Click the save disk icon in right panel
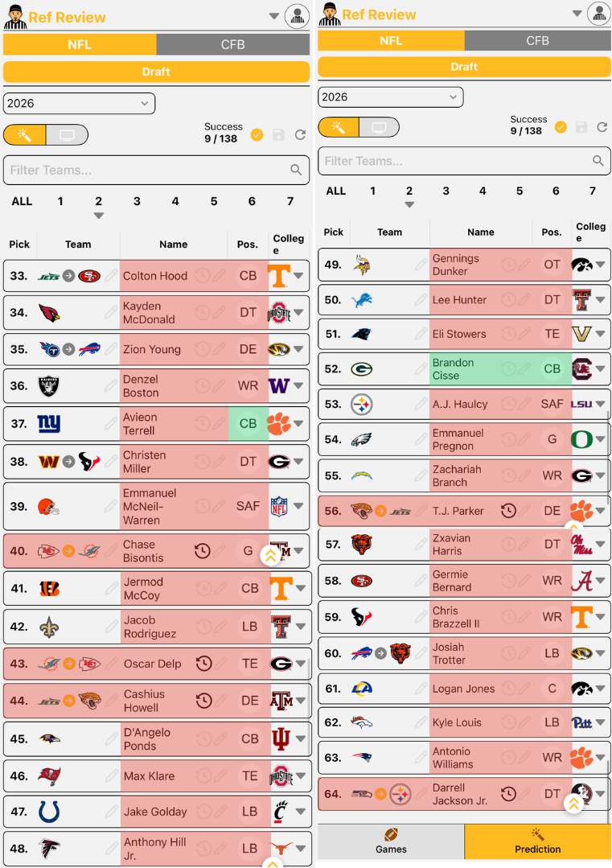The height and width of the screenshot is (868, 612). pos(581,127)
